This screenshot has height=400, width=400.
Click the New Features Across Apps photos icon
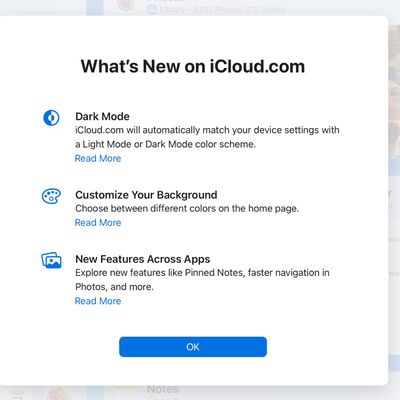pyautogui.click(x=51, y=260)
